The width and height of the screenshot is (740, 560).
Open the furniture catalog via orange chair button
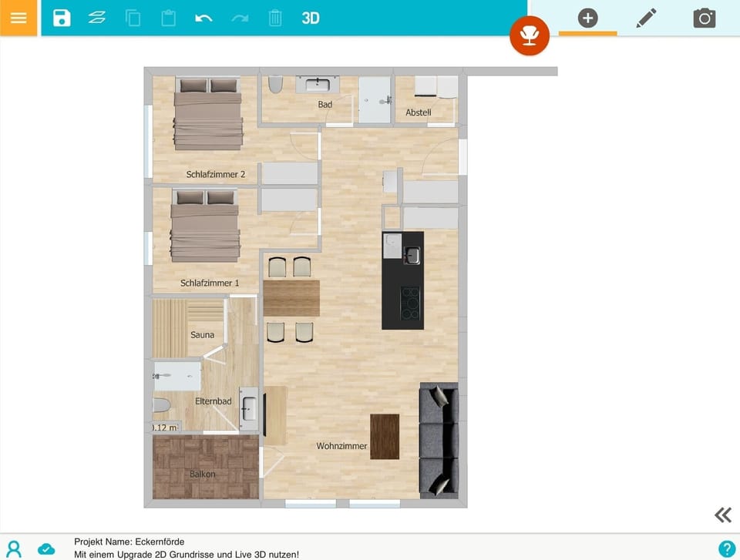[530, 35]
